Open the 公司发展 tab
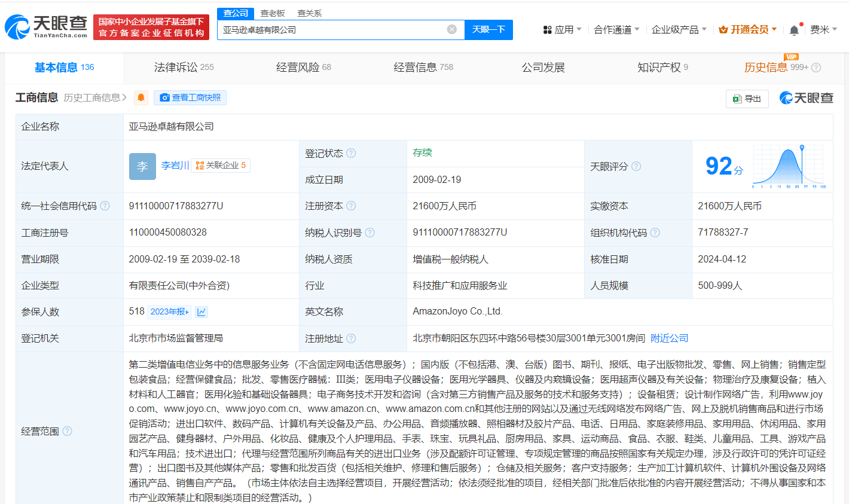 coord(543,68)
